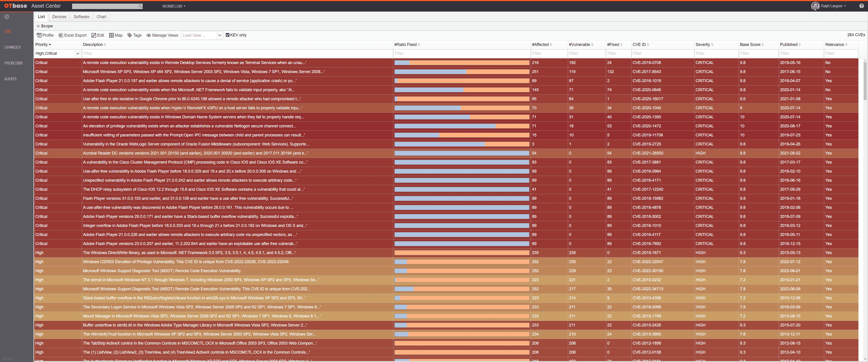Open the Tags tool

134,35
